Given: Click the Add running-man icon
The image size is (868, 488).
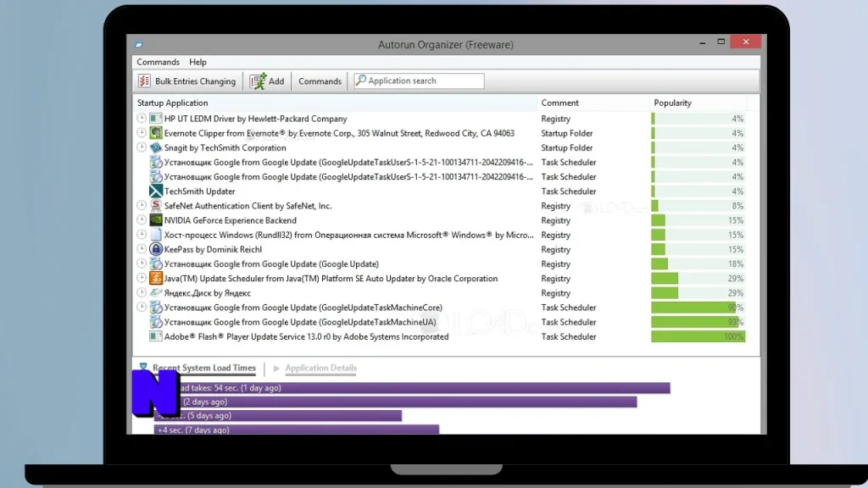Looking at the screenshot, I should [x=258, y=80].
